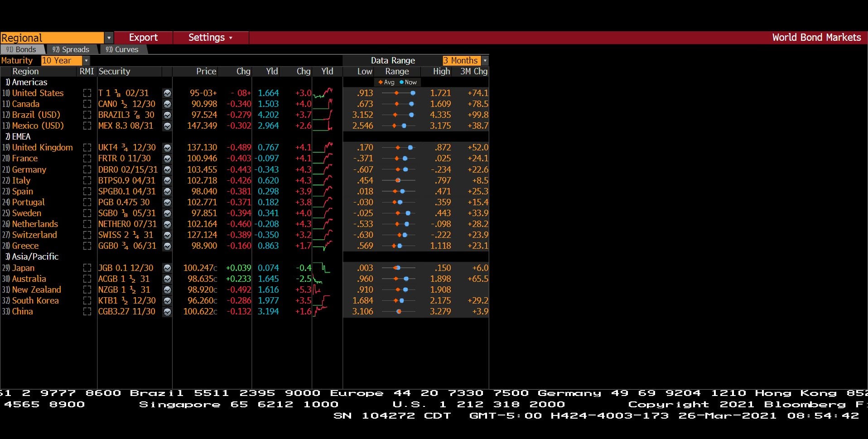
Task: Open United States yield sparkline chart
Action: [323, 93]
